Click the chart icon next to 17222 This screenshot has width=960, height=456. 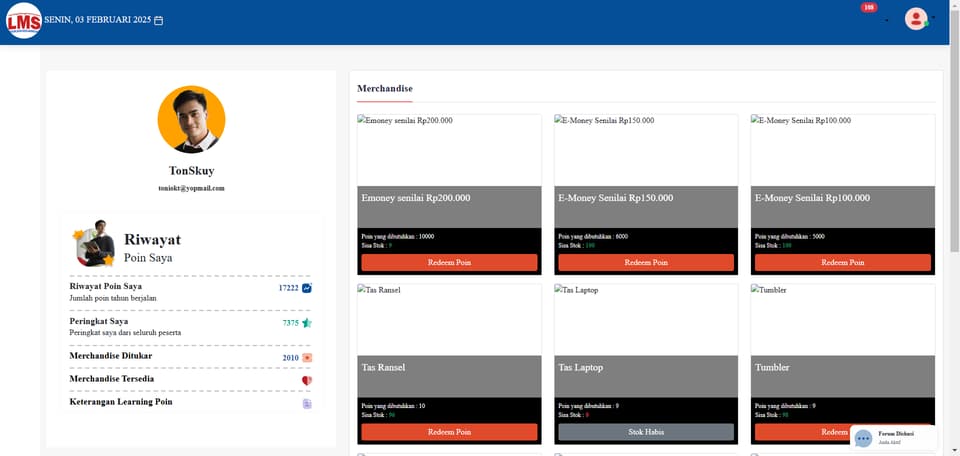click(307, 288)
